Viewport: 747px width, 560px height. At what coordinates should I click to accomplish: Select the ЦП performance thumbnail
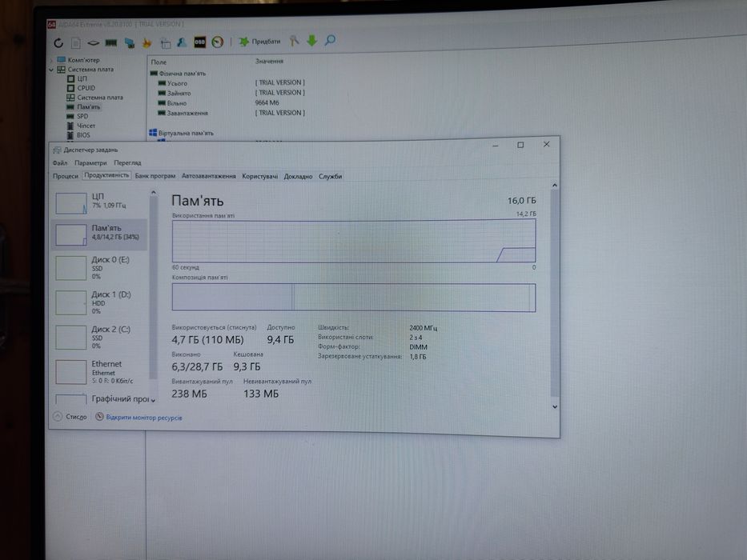click(x=99, y=202)
